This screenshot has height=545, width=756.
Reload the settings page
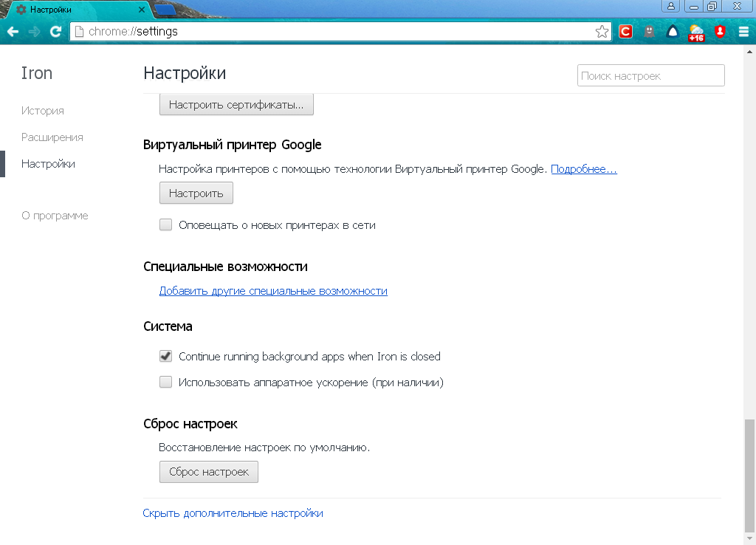coord(56,32)
